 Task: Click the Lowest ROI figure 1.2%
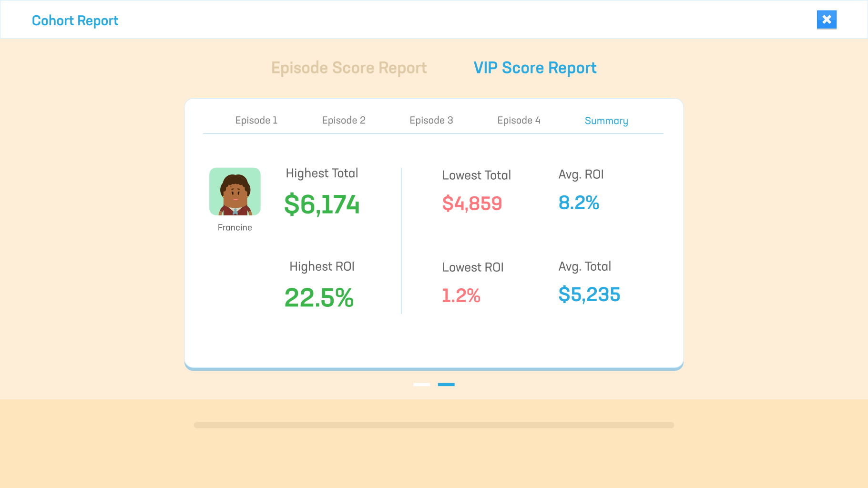461,295
